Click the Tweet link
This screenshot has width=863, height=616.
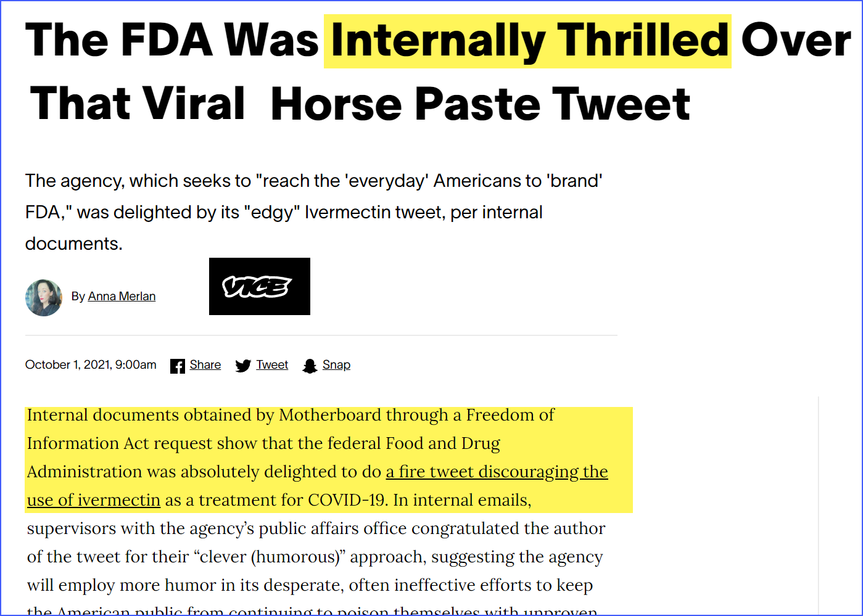pos(272,365)
